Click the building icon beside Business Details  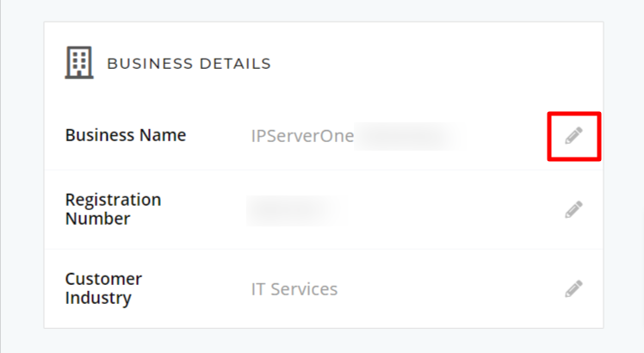(x=79, y=63)
